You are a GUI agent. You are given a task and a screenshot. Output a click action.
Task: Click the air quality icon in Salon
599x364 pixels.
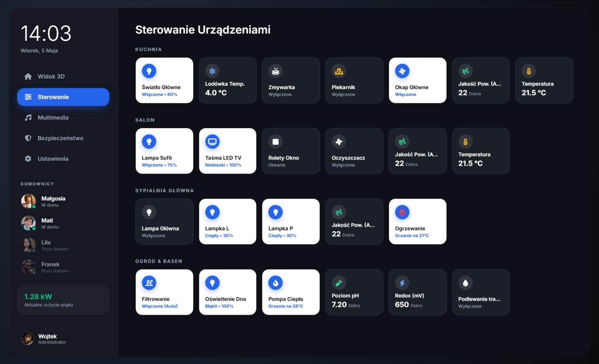click(x=402, y=142)
